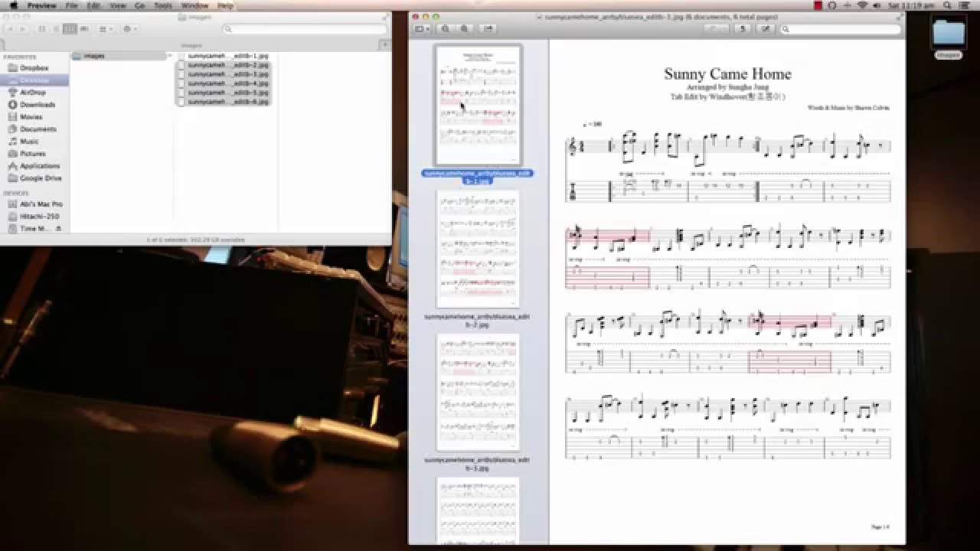Open the Window menu
The width and height of the screenshot is (980, 551).
click(194, 5)
